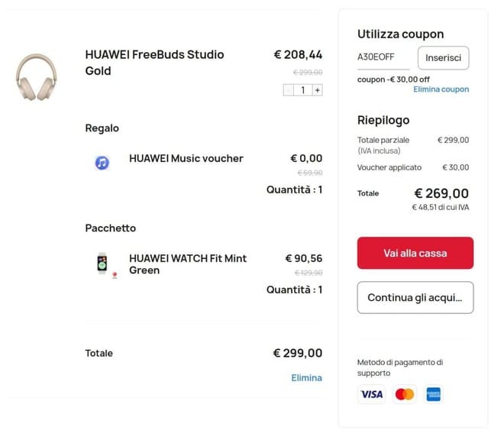This screenshot has height=440, width=504.
Task: Click the coupon code input field
Action: pos(384,57)
